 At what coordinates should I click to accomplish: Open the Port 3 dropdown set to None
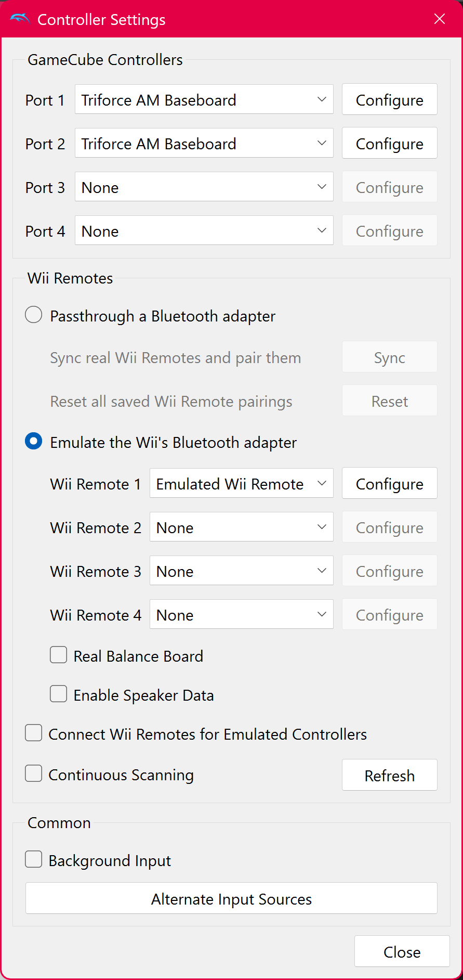tap(204, 187)
